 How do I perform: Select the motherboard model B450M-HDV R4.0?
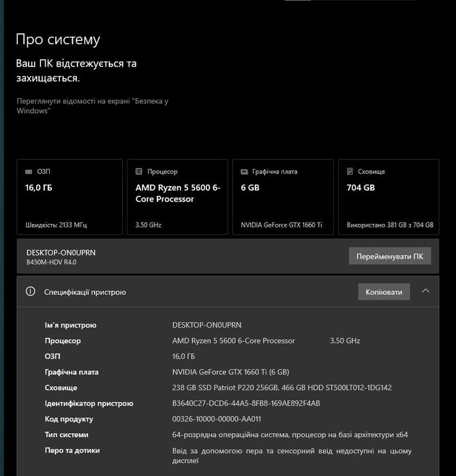(51, 262)
